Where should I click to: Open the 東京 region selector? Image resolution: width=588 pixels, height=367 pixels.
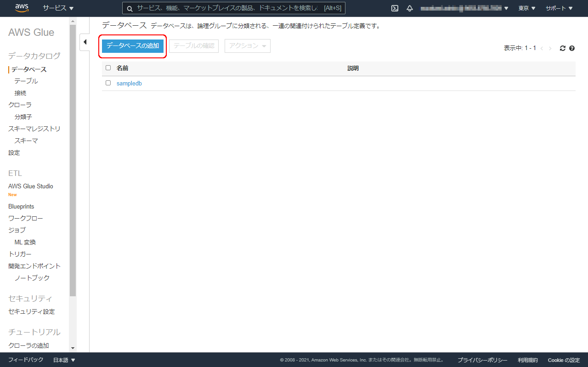tap(527, 8)
